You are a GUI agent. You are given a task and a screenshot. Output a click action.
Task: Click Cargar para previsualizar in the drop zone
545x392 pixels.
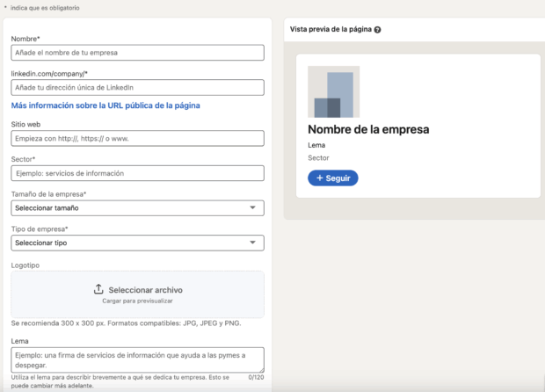(137, 301)
